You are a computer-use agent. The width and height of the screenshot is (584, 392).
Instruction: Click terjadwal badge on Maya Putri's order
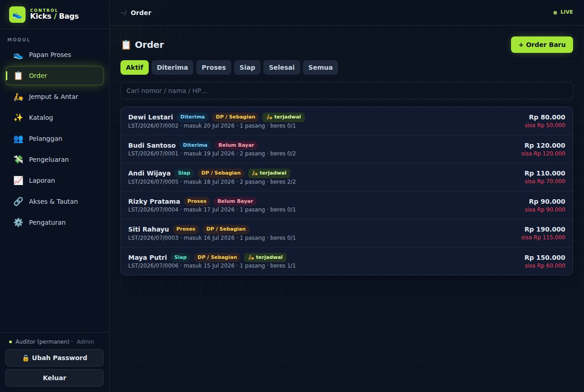click(x=265, y=258)
